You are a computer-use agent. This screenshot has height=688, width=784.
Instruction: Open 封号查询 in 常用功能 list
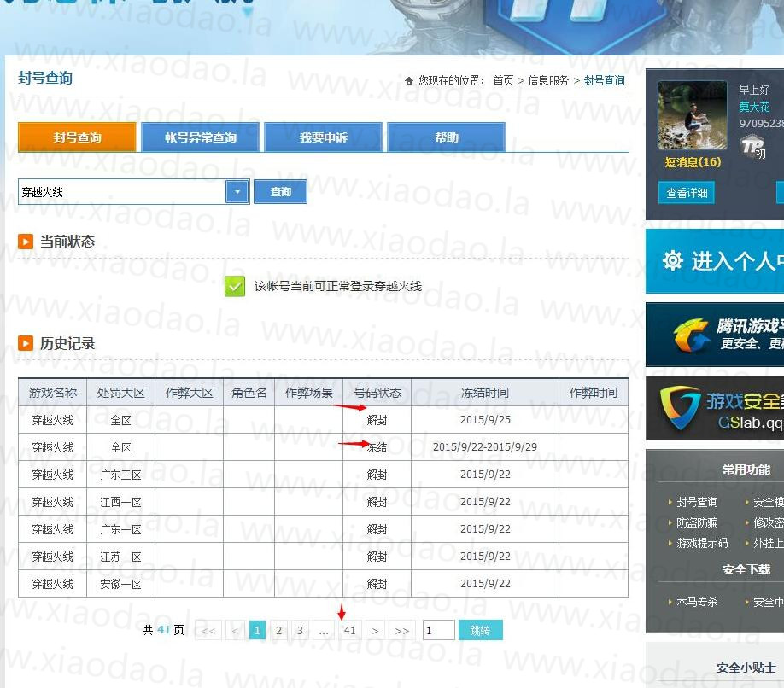tap(697, 502)
